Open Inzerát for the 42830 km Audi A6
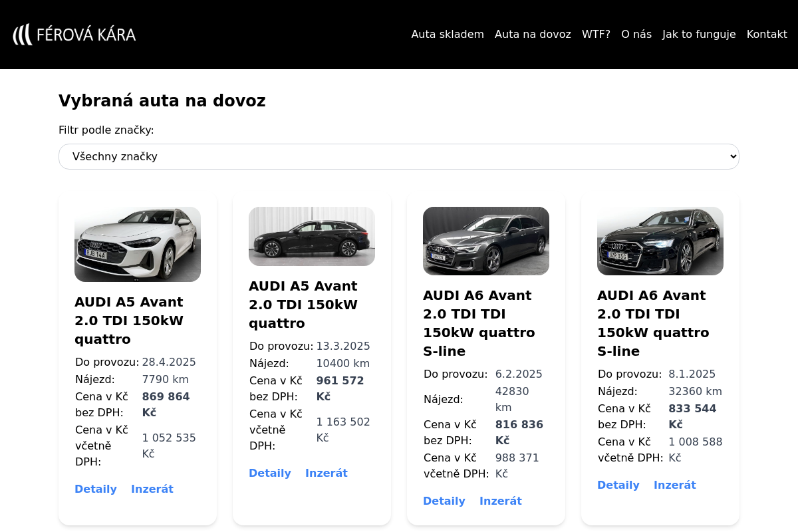 tap(501, 501)
